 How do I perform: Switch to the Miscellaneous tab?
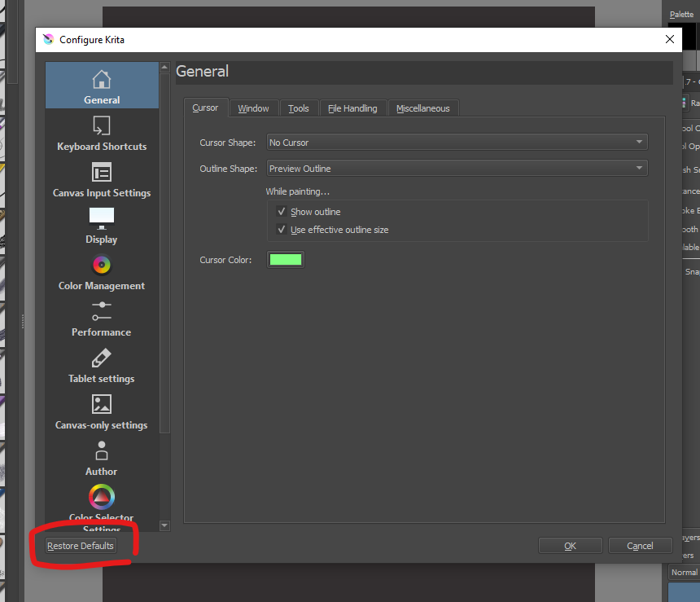[423, 108]
